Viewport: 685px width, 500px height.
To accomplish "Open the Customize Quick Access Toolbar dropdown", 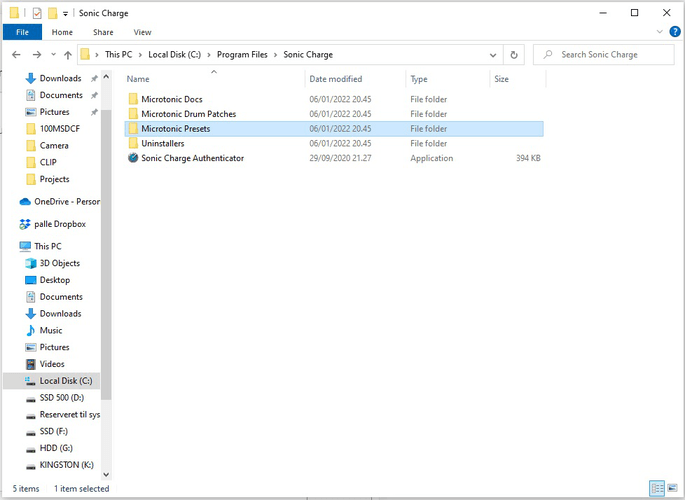I will point(65,14).
